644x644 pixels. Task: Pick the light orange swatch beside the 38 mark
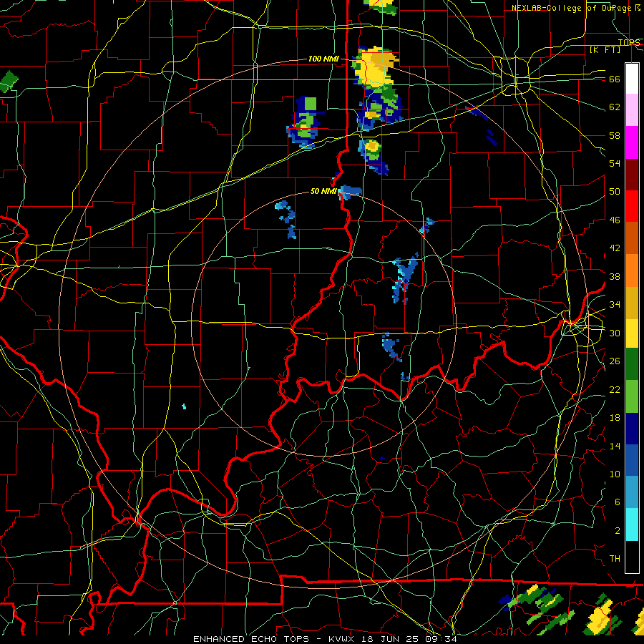tap(632, 270)
